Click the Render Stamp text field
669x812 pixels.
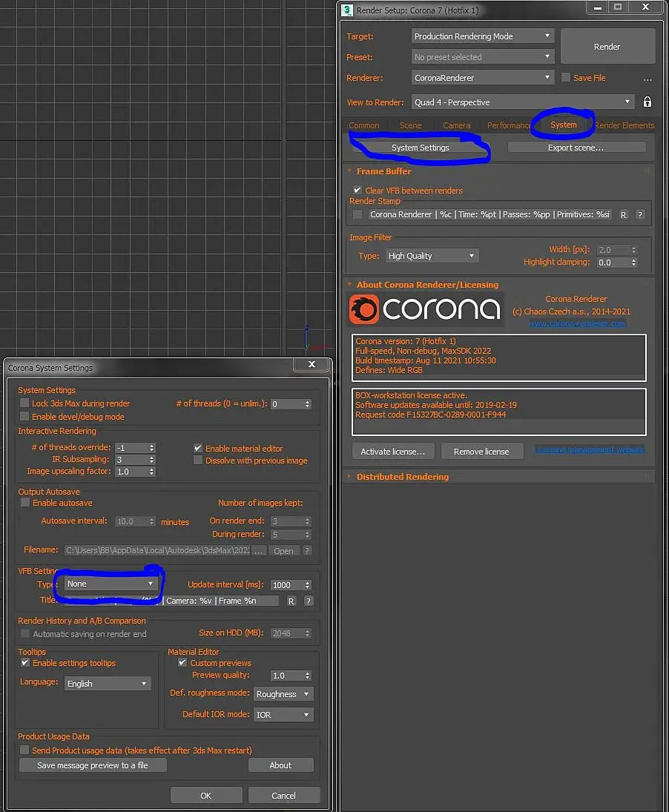tap(490, 214)
